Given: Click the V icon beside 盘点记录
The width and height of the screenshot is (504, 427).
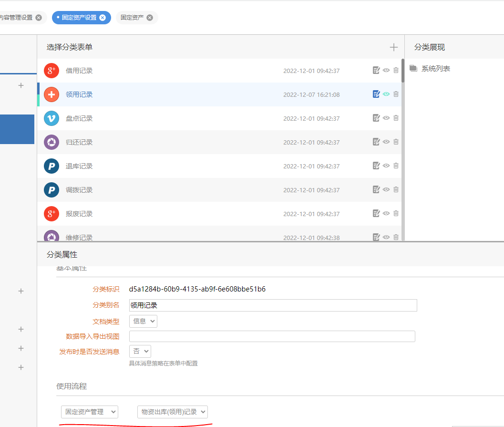Looking at the screenshot, I should [x=51, y=118].
